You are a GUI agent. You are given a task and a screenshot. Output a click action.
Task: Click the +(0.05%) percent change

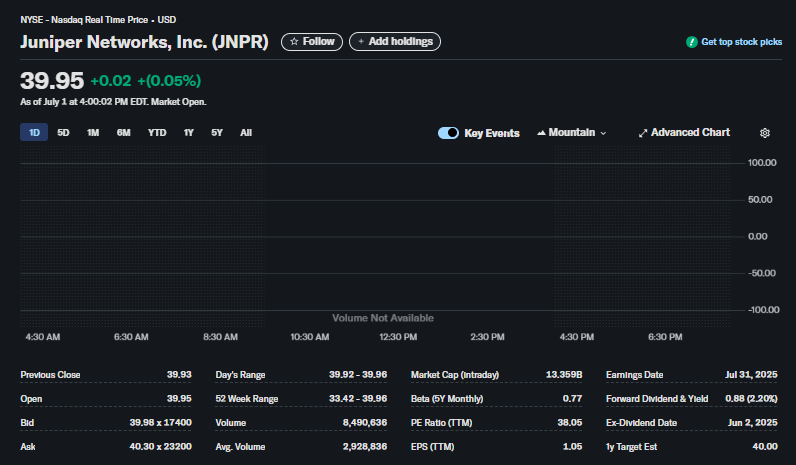[x=169, y=81]
